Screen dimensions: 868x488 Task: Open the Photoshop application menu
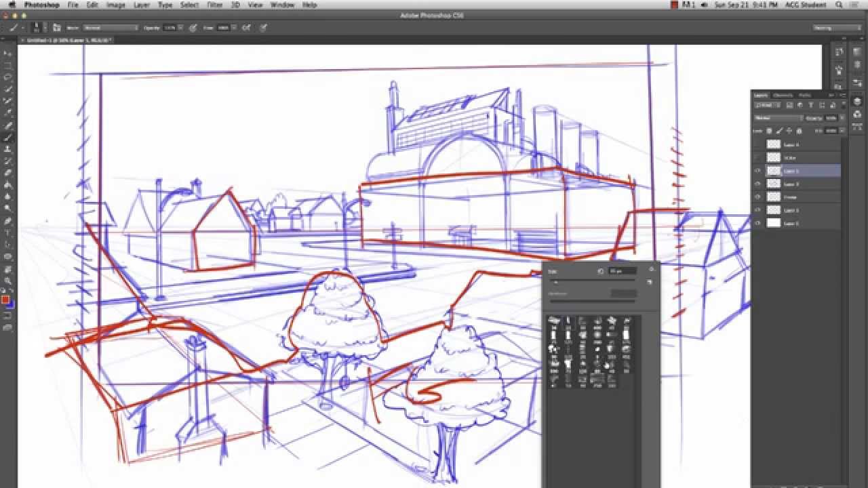tap(41, 5)
